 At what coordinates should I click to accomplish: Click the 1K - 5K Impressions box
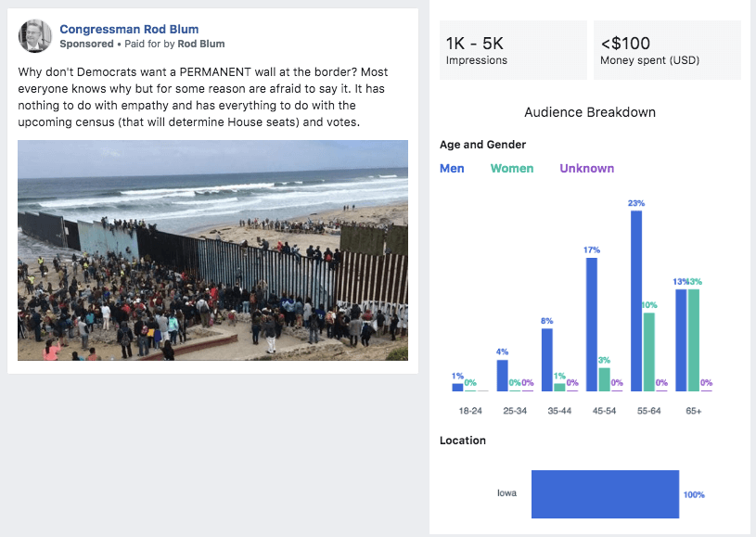coord(513,50)
